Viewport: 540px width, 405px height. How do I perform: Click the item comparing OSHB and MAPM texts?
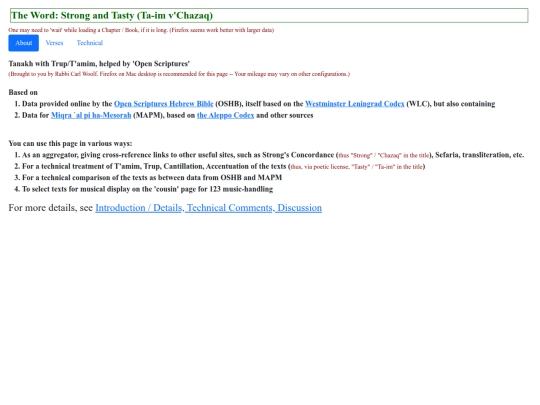[x=152, y=178]
